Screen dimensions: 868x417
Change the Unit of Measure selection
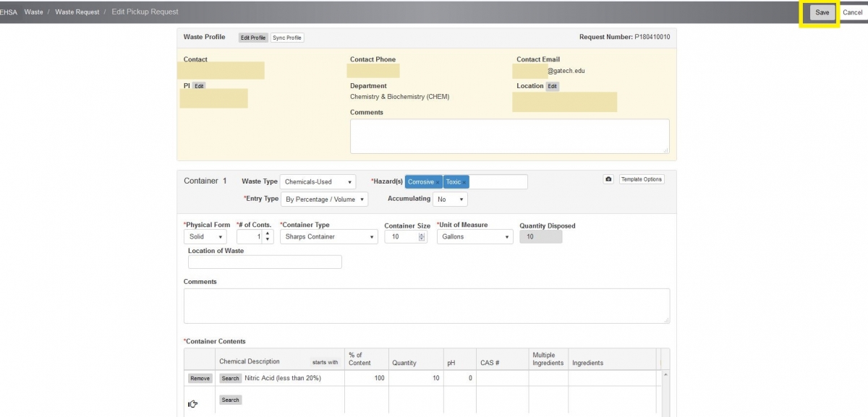coord(475,237)
